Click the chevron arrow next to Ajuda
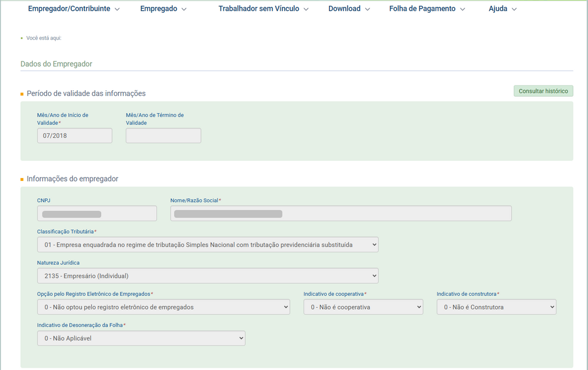Viewport: 588px width, 370px height. [x=514, y=10]
